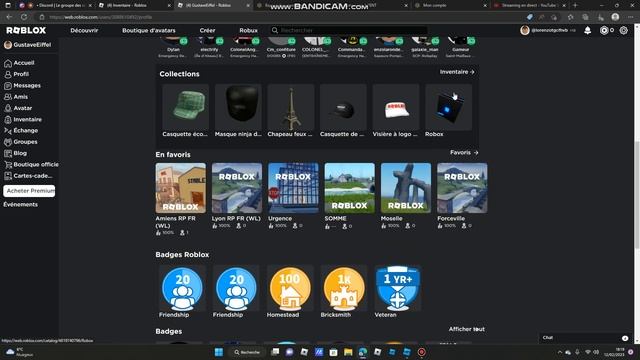Image resolution: width=640 pixels, height=360 pixels.
Task: Open the Lyon RP FR game
Action: click(237, 188)
